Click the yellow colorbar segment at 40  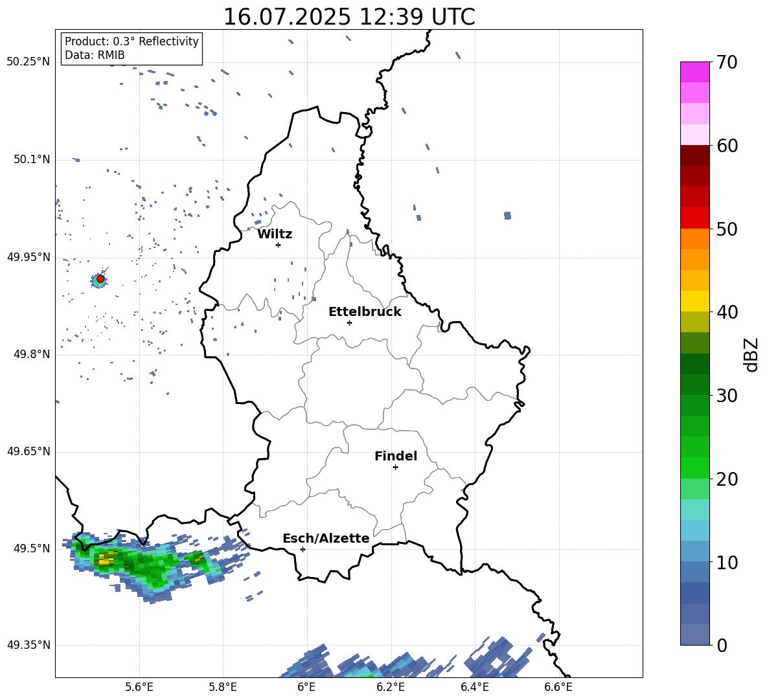(x=694, y=301)
